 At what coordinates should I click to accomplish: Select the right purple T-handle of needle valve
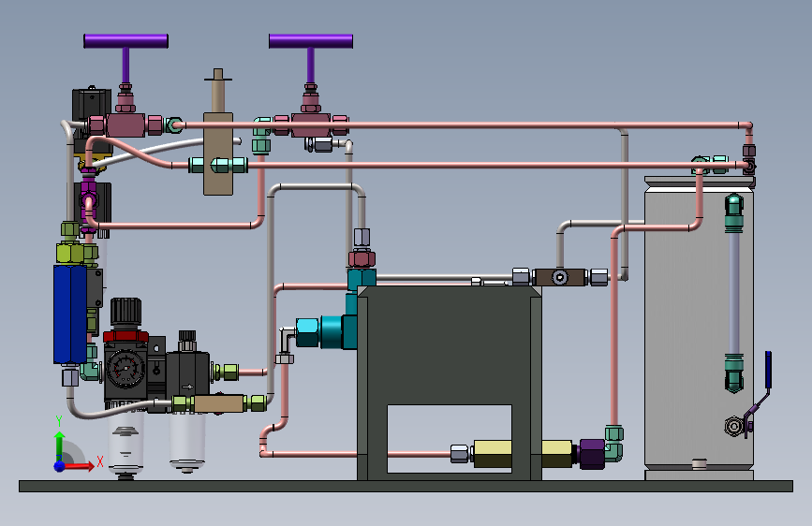pos(311,41)
